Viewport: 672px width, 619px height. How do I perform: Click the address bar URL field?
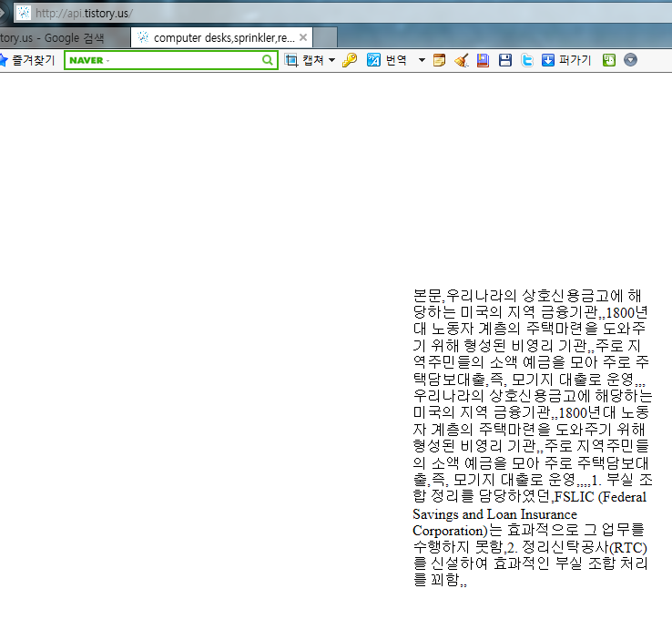(x=343, y=14)
